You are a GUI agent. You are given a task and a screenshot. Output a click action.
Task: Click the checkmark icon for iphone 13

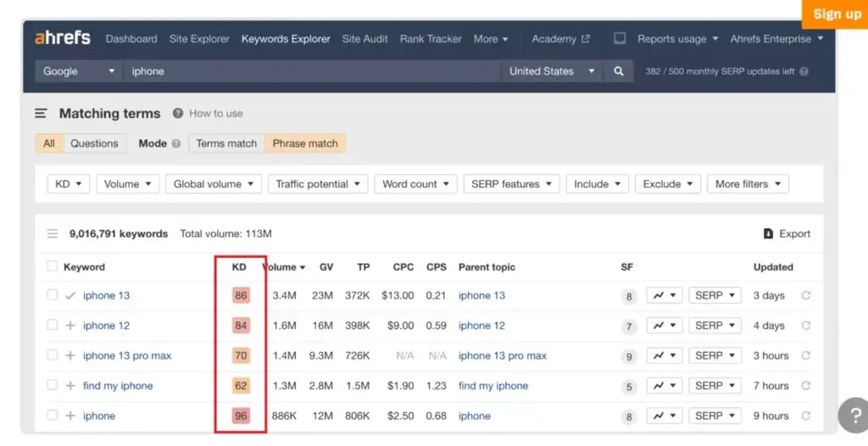click(70, 296)
